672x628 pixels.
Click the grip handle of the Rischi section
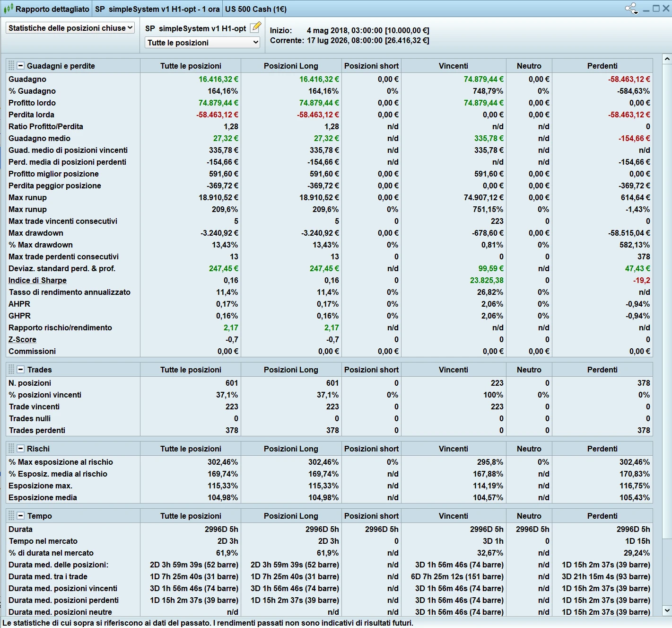click(11, 449)
